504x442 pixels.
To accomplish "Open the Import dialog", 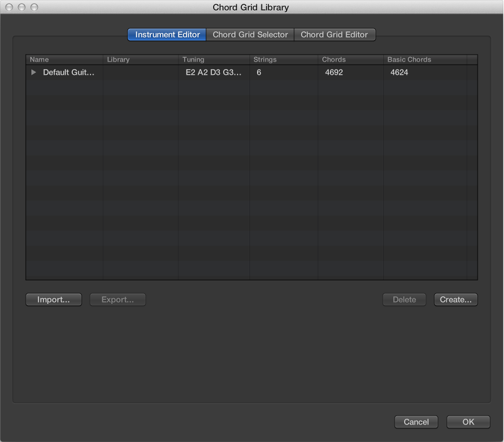I will (53, 299).
